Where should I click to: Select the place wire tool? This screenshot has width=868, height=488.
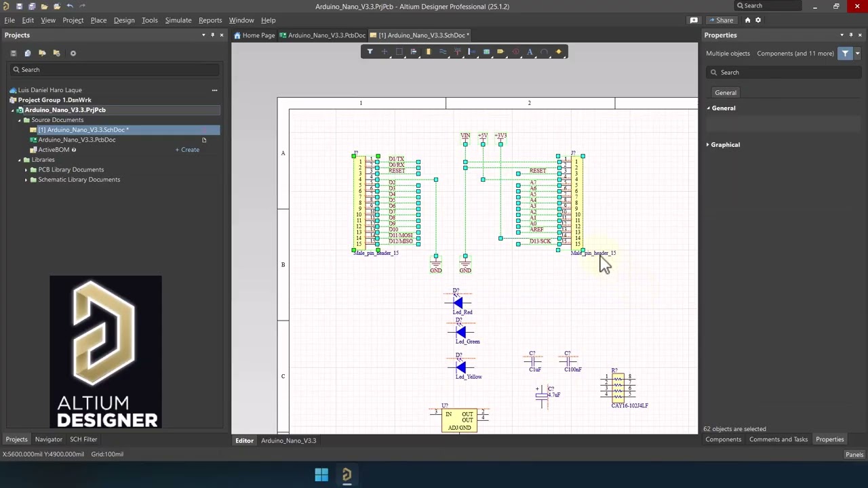(x=443, y=52)
